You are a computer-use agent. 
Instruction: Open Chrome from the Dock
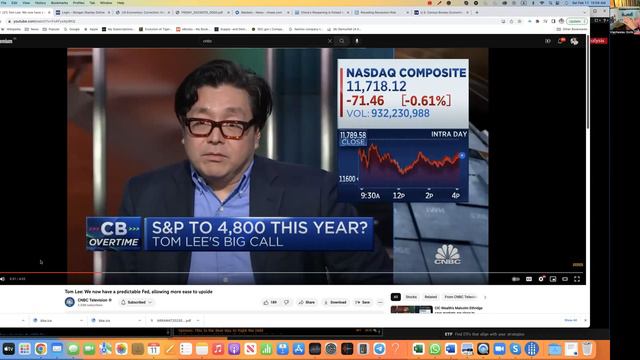coord(40,349)
